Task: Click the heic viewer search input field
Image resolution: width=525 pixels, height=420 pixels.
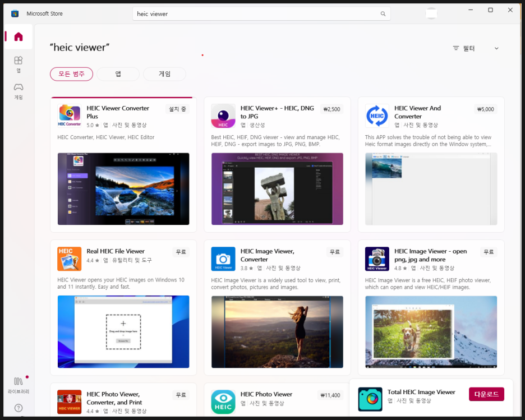Action: (261, 13)
